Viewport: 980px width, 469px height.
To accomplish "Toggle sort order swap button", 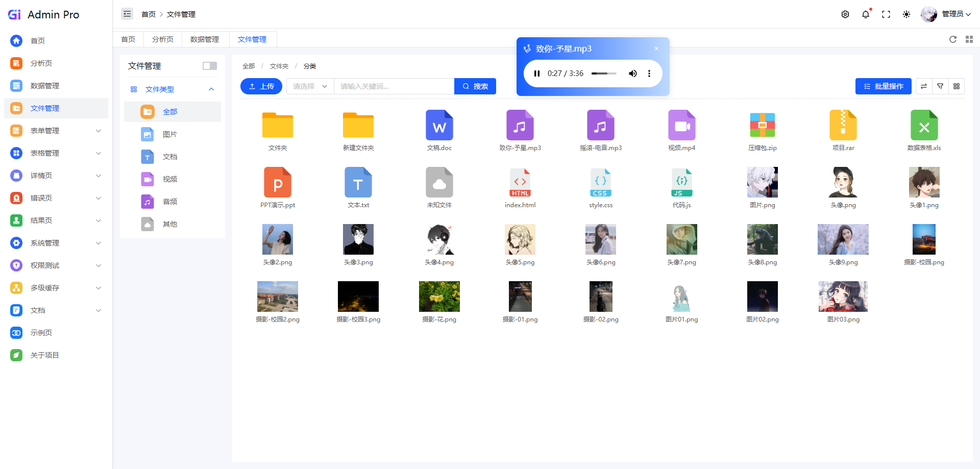I will click(923, 86).
